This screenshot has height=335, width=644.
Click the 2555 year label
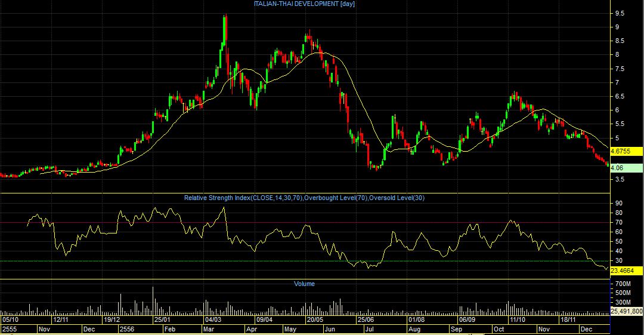point(10,329)
